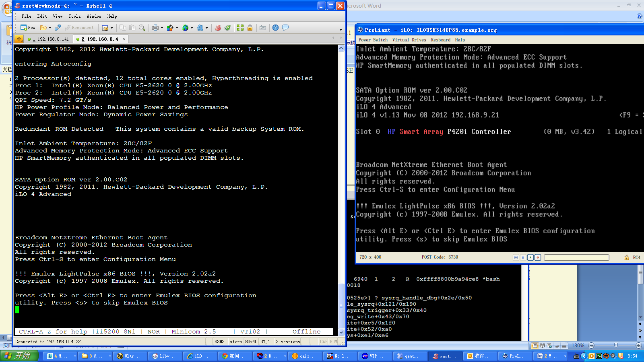This screenshot has width=644, height=362.
Task: Click Xshell terminal scrollbar up arrow
Action: pyautogui.click(x=341, y=48)
